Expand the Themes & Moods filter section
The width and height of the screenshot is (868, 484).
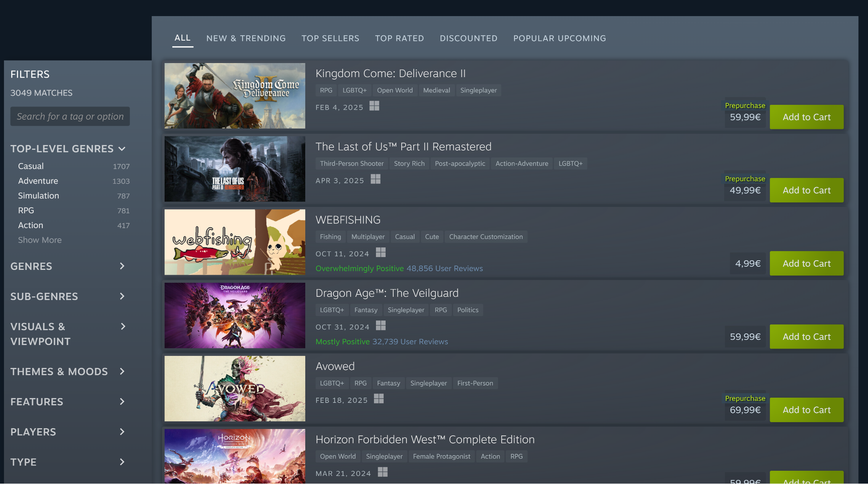122,372
